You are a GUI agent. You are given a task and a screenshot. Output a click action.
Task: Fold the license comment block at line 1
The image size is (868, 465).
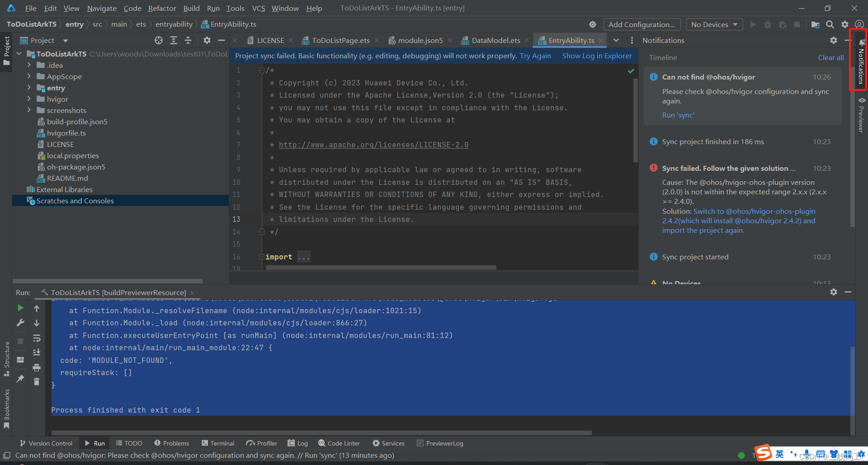[262, 70]
